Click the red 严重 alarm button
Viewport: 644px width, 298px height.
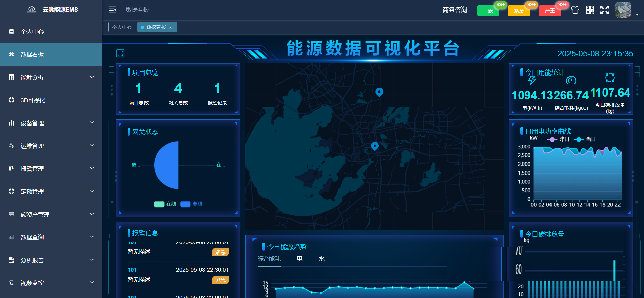coord(550,11)
